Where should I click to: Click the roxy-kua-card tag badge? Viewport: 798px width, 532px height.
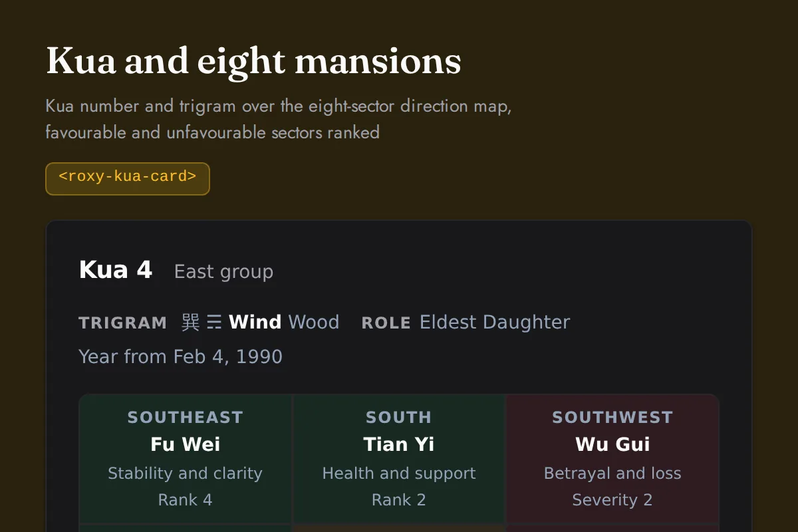point(128,179)
